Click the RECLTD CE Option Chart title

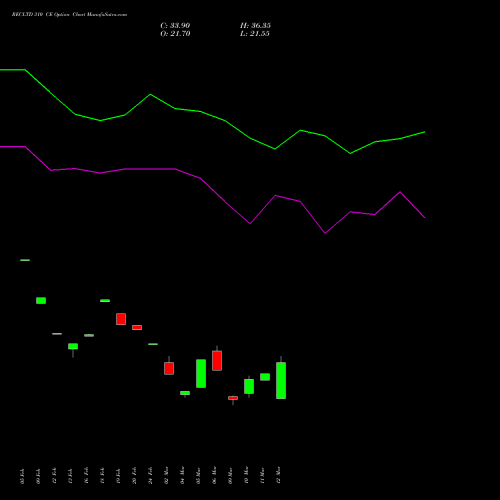[x=69, y=15]
